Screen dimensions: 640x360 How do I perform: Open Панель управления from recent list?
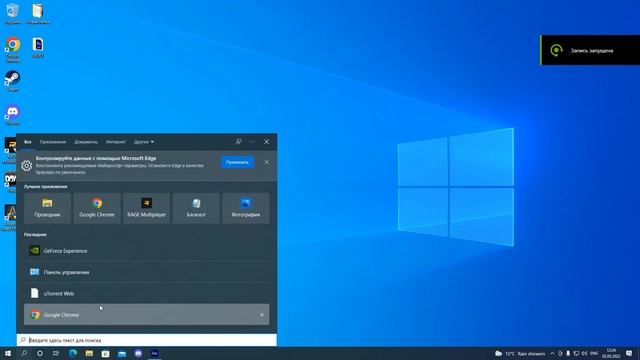tap(147, 272)
